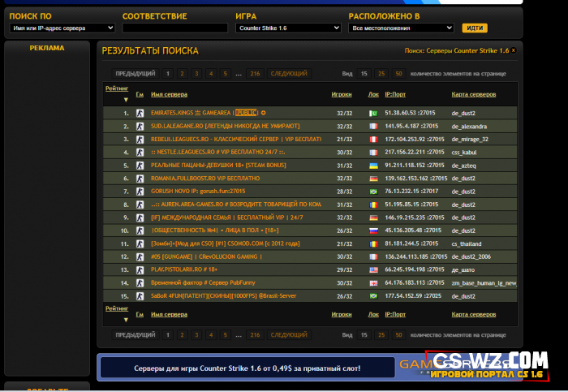Click the Brazil flag beside GORUSH NOVO server

click(x=372, y=191)
